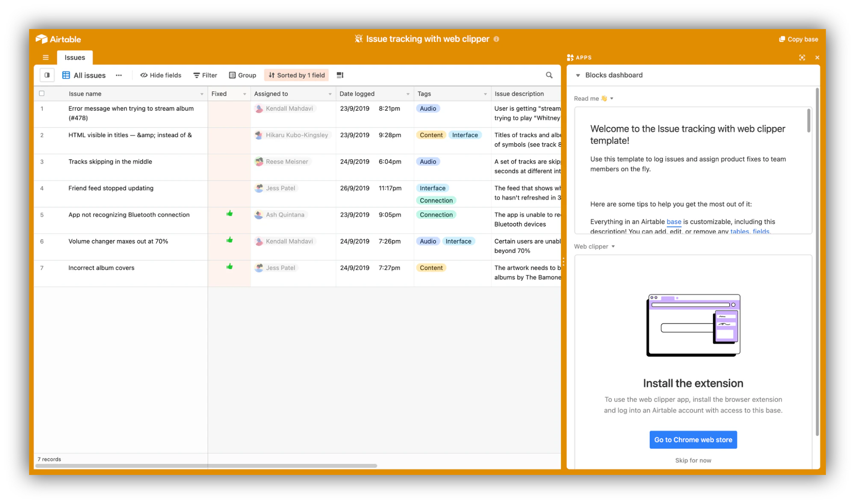
Task: Open the view options ellipsis menu
Action: click(119, 75)
